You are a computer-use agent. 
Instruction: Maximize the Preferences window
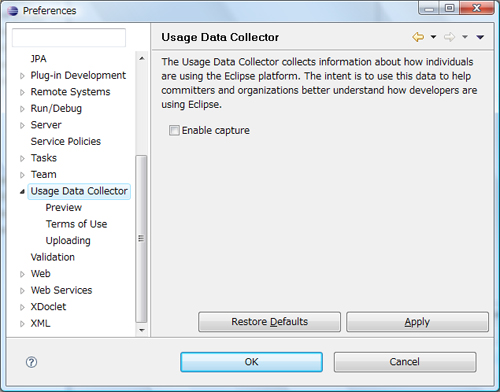tap(449, 8)
